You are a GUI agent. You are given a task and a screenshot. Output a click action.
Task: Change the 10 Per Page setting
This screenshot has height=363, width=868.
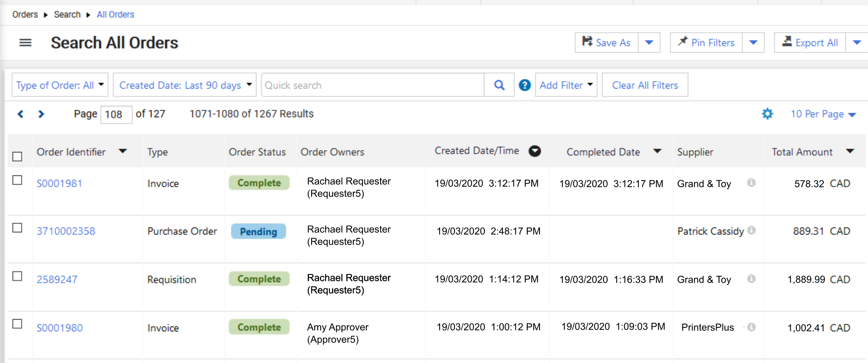coord(823,114)
